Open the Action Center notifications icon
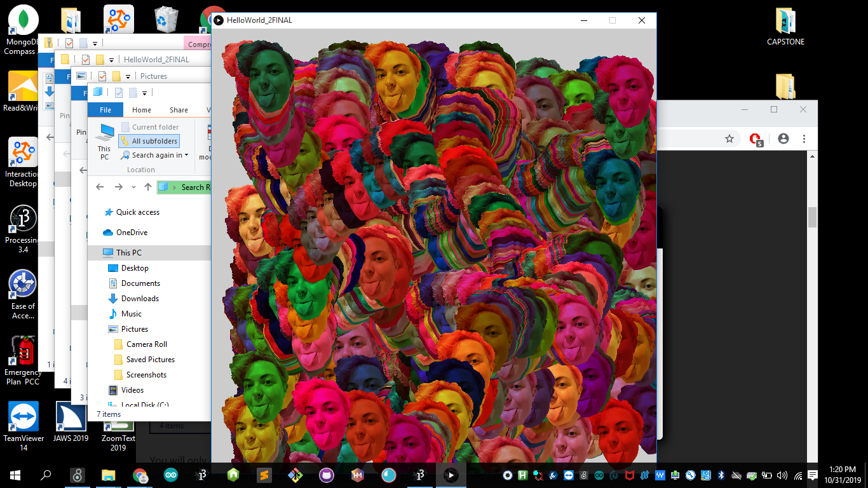The height and width of the screenshot is (488, 868). 813,475
